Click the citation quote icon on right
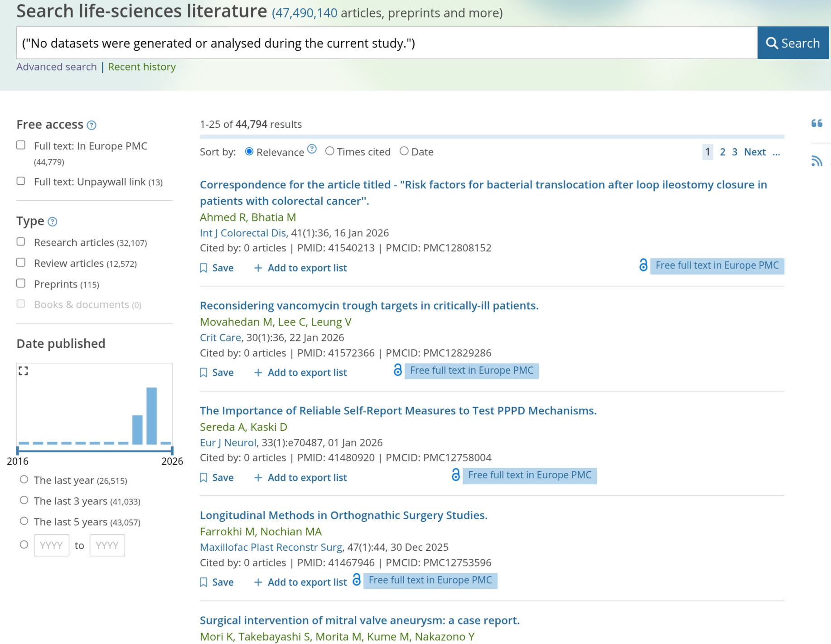The image size is (831, 644). (817, 123)
